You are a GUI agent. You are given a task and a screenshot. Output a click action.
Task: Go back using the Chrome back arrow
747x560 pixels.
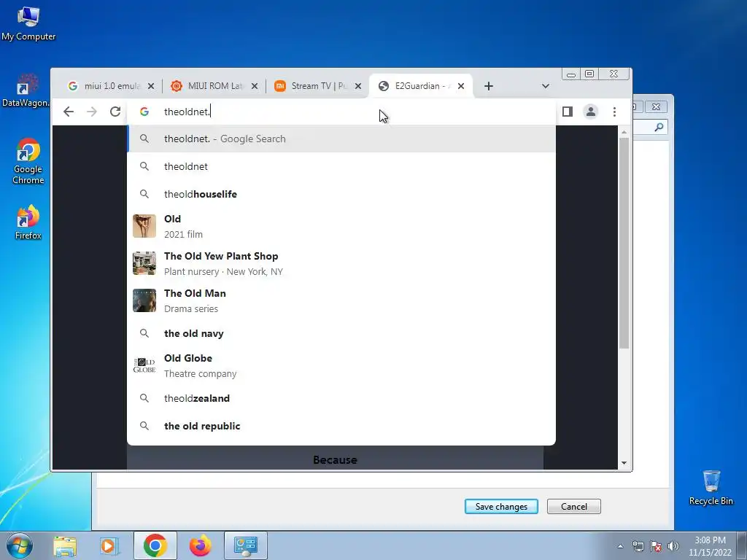coord(69,112)
